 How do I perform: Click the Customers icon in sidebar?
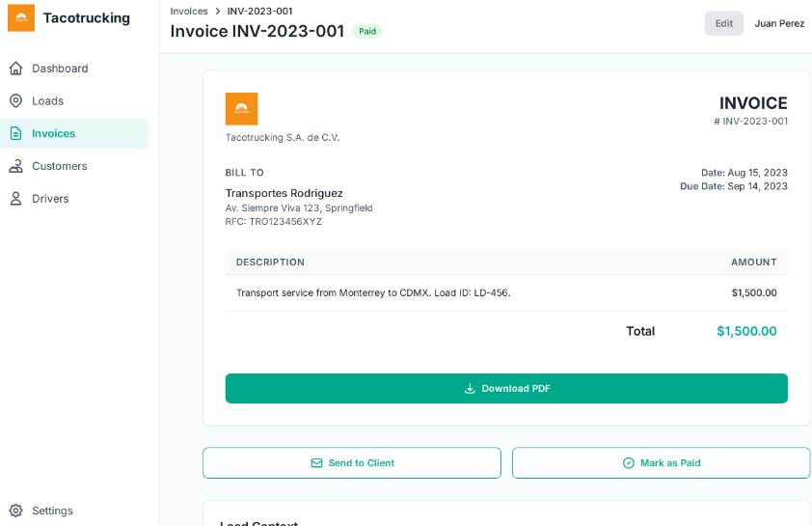coord(15,166)
